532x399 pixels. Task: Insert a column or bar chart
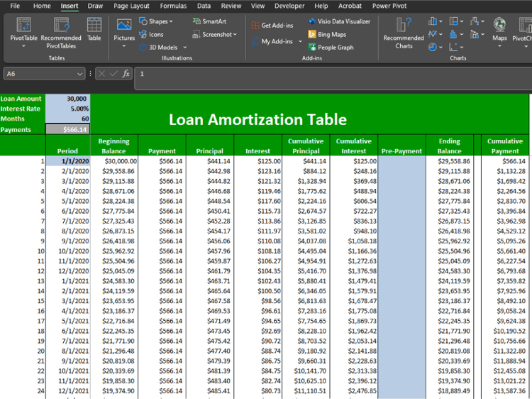tap(432, 21)
